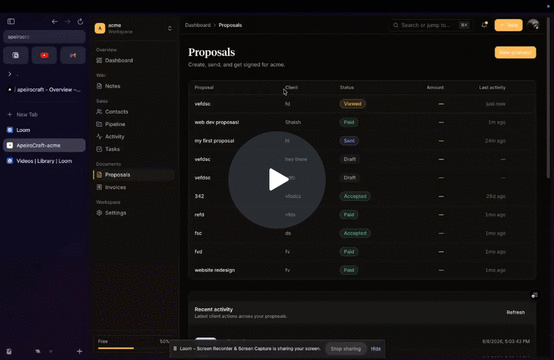Viewport: 554px width, 360px height.
Task: Click the clipboard icon at browser sidebar bottom
Action: tap(9, 351)
